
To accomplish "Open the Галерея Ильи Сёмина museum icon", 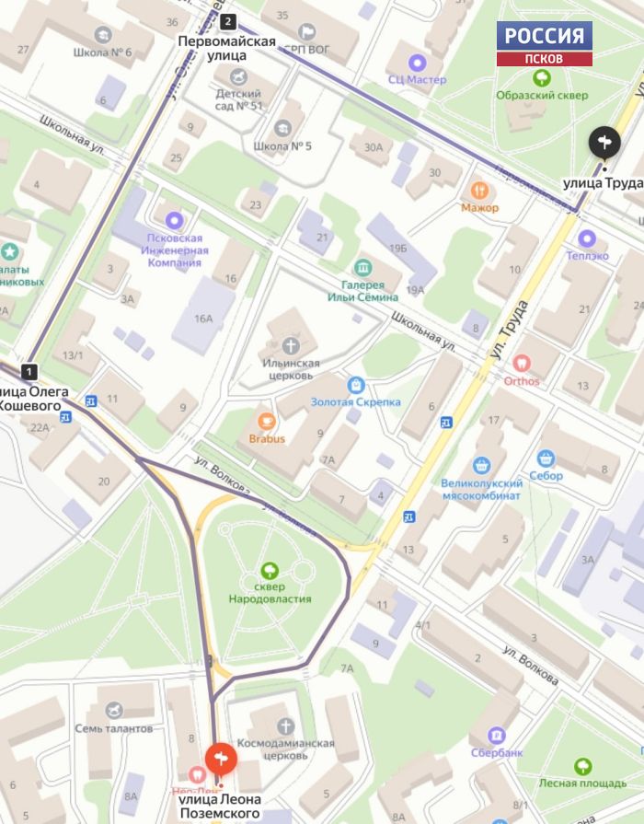I will tap(363, 268).
